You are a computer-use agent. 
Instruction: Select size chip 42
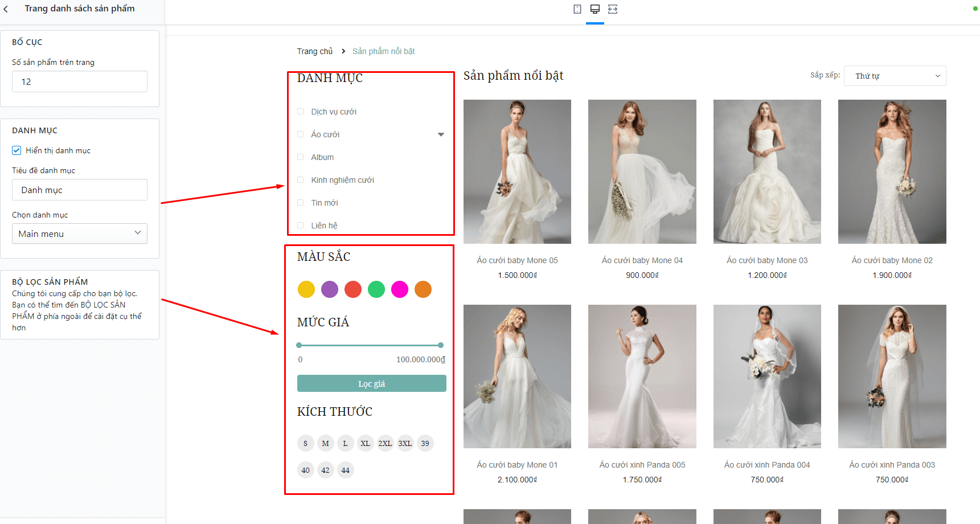(325, 470)
